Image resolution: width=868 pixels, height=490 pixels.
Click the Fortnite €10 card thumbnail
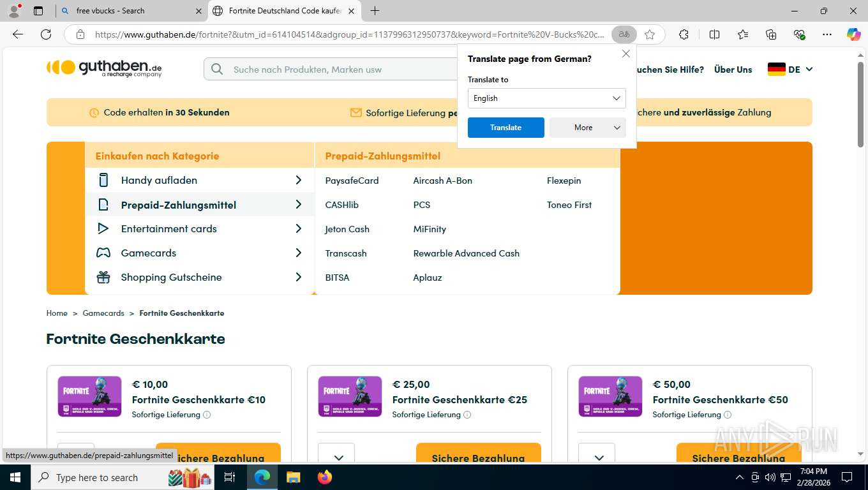click(x=89, y=396)
